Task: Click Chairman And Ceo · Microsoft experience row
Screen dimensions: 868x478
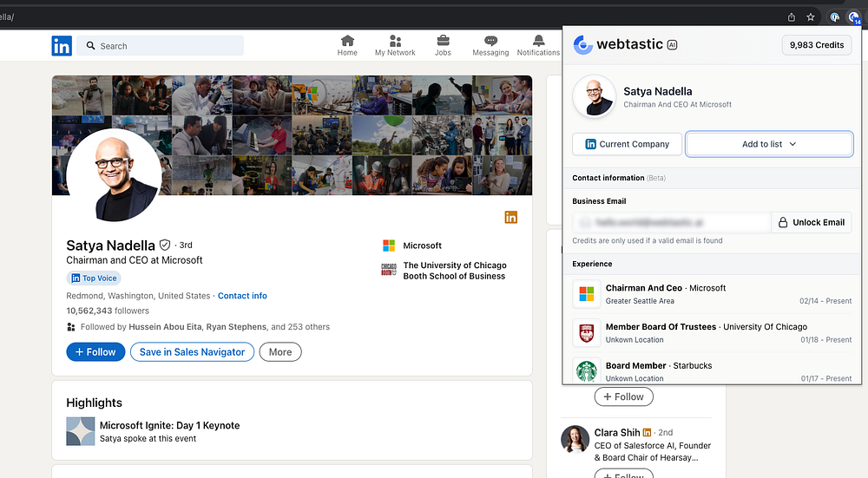Action: tap(712, 294)
